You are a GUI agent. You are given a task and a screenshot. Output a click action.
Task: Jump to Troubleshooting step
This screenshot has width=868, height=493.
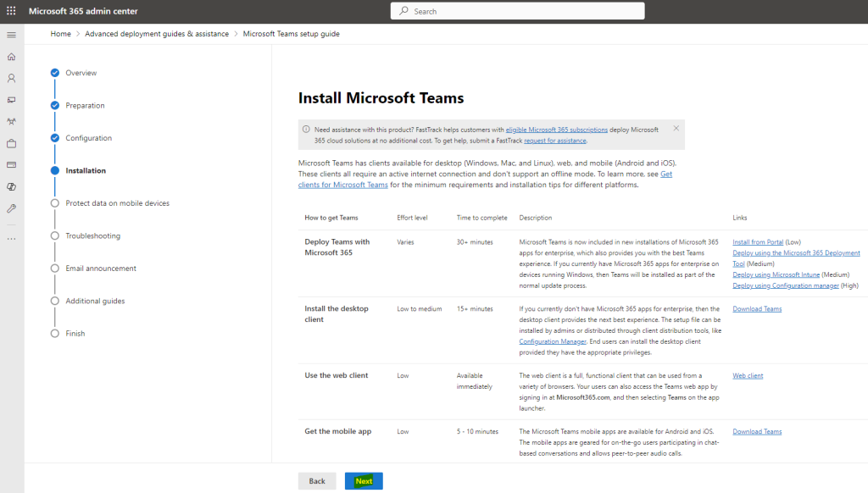coord(92,235)
